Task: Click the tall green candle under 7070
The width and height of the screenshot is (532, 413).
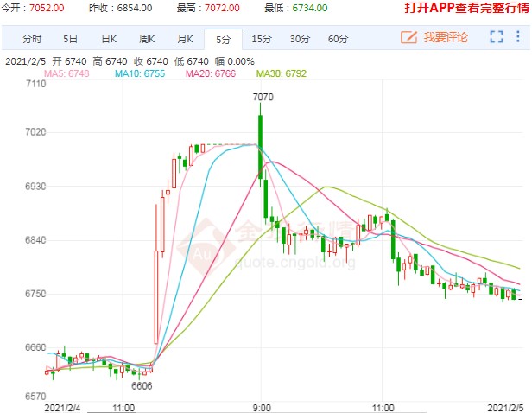Action: click(260, 147)
